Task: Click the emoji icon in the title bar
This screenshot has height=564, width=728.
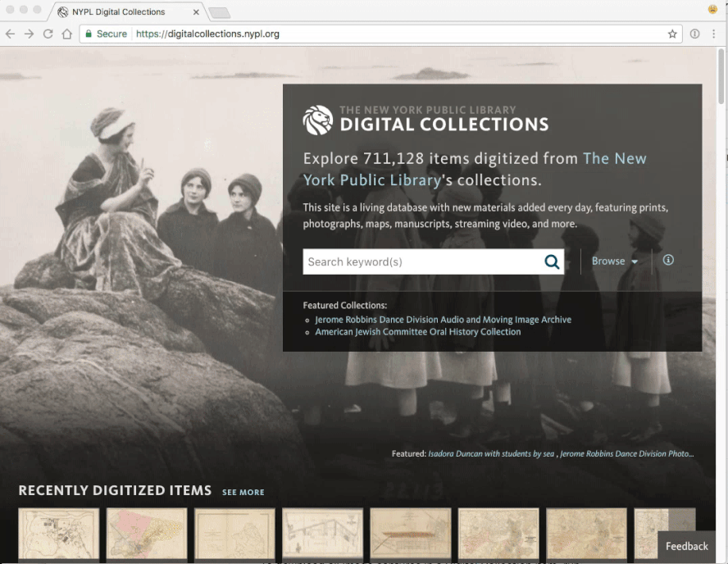Action: (712, 9)
